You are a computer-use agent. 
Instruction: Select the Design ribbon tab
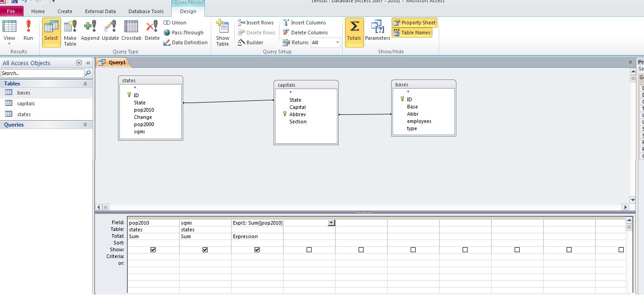tap(188, 11)
